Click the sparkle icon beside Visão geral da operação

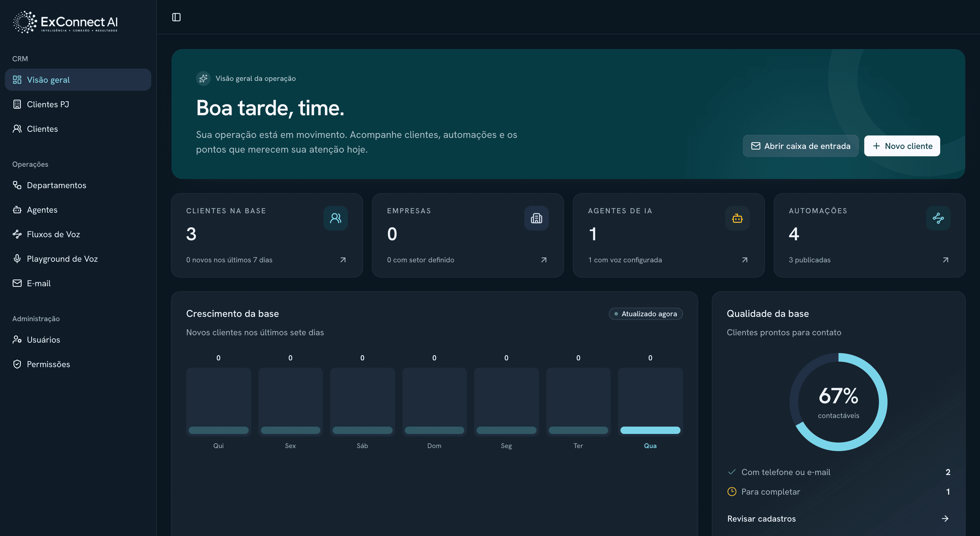tap(203, 78)
